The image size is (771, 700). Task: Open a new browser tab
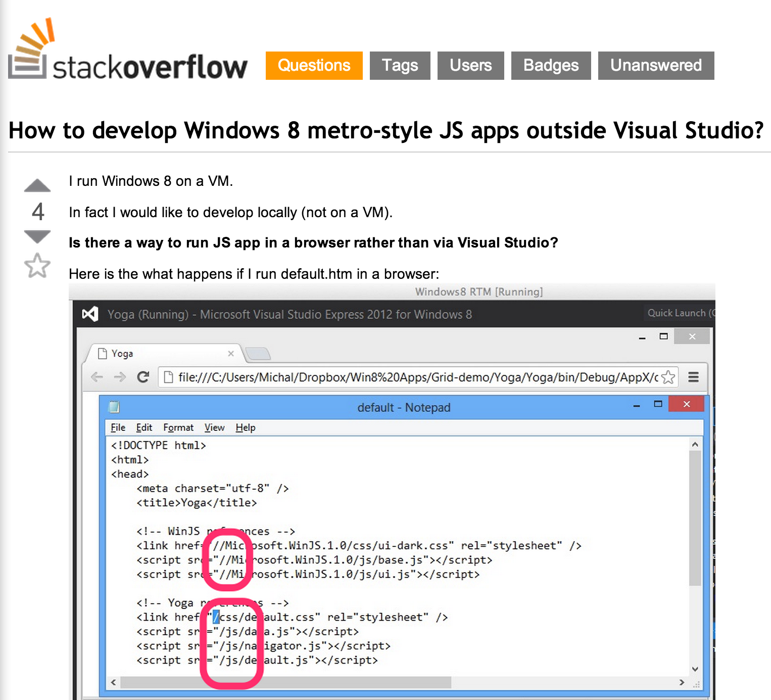pos(258,354)
